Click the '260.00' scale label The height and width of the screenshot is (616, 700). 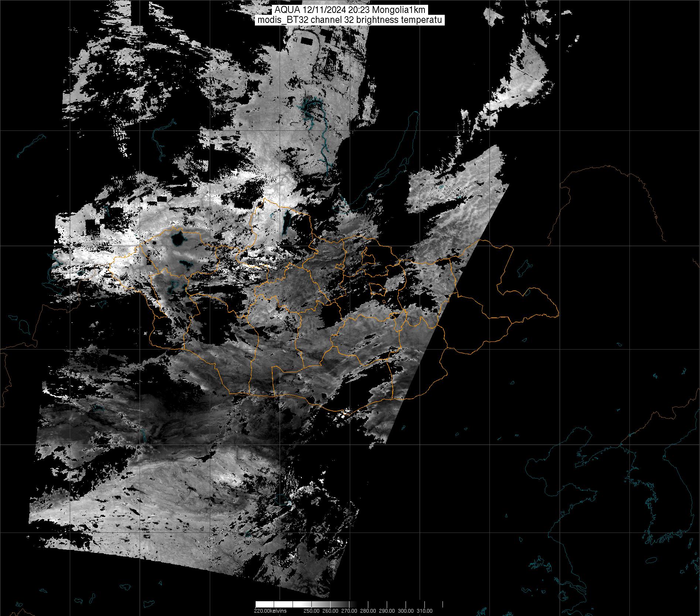[331, 611]
